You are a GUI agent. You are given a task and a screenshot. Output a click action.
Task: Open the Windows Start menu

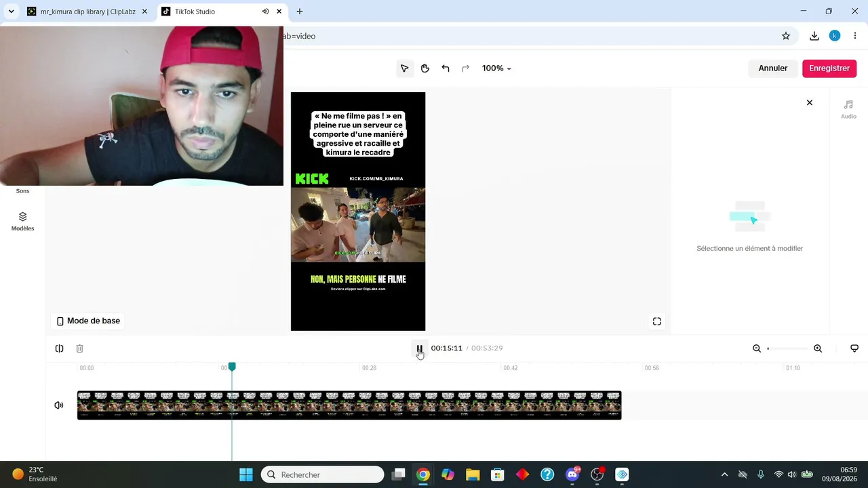coord(246,474)
